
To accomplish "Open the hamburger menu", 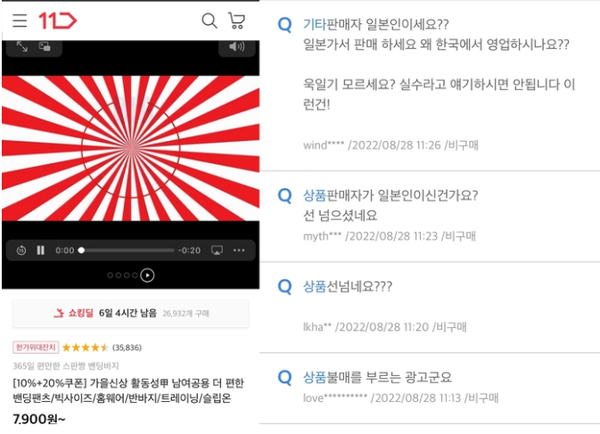I will [x=20, y=21].
